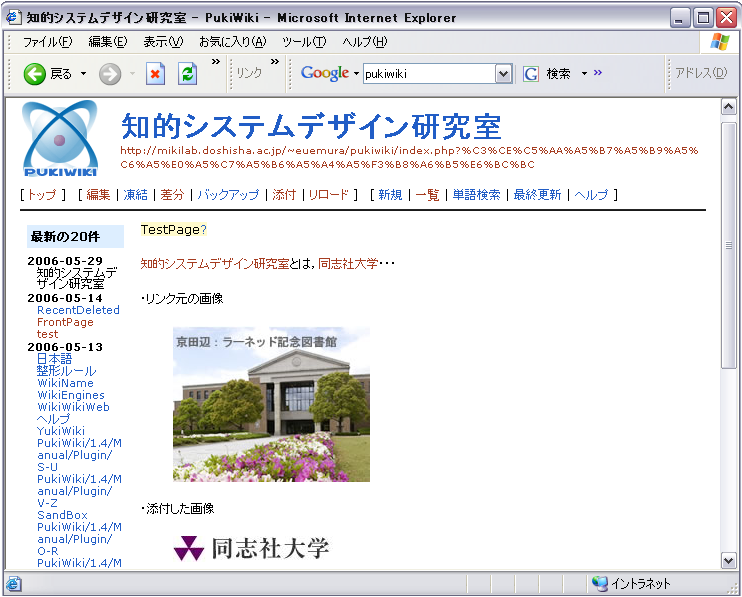
Task: Click the scroll up arrow of the page scrollbar
Action: tap(728, 107)
